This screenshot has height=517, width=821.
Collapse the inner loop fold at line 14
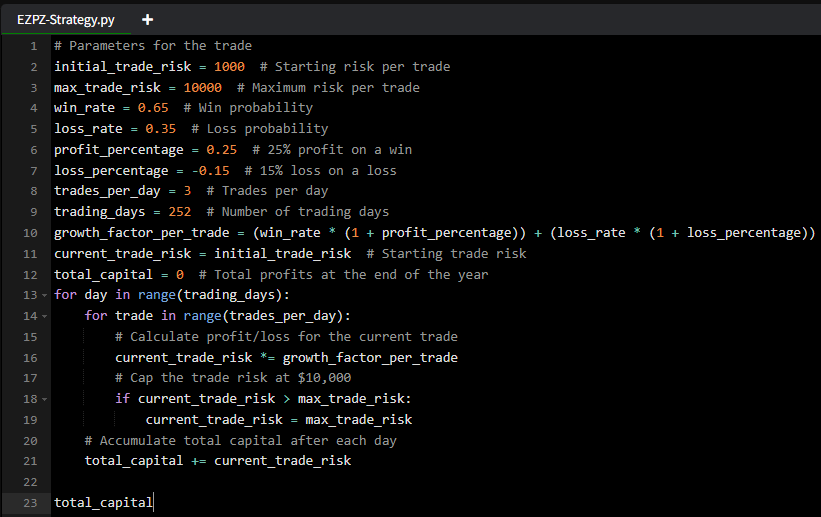click(45, 316)
